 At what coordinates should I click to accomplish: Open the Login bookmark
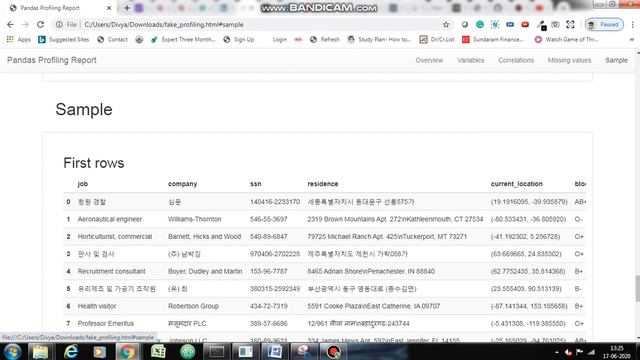pos(280,40)
